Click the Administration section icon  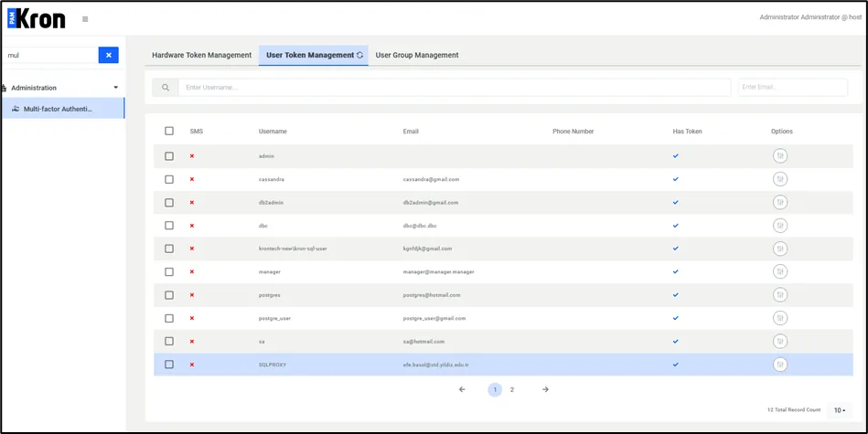[5, 88]
